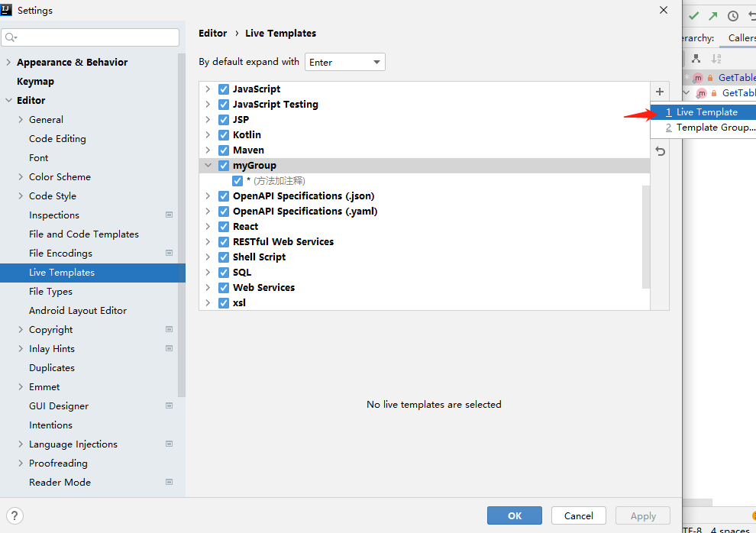Screen dimensions: 756x533
Task: Click the green checkmark icon in the background window
Action: [694, 16]
